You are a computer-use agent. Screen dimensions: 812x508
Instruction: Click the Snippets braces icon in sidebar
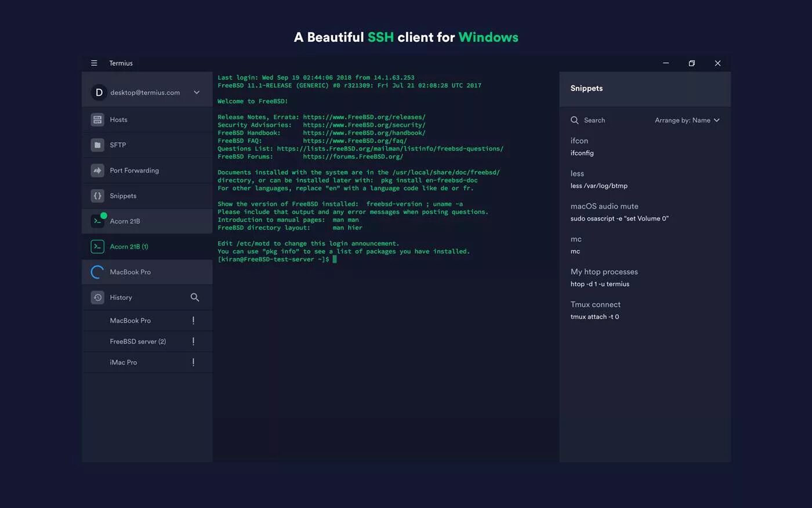pos(97,196)
